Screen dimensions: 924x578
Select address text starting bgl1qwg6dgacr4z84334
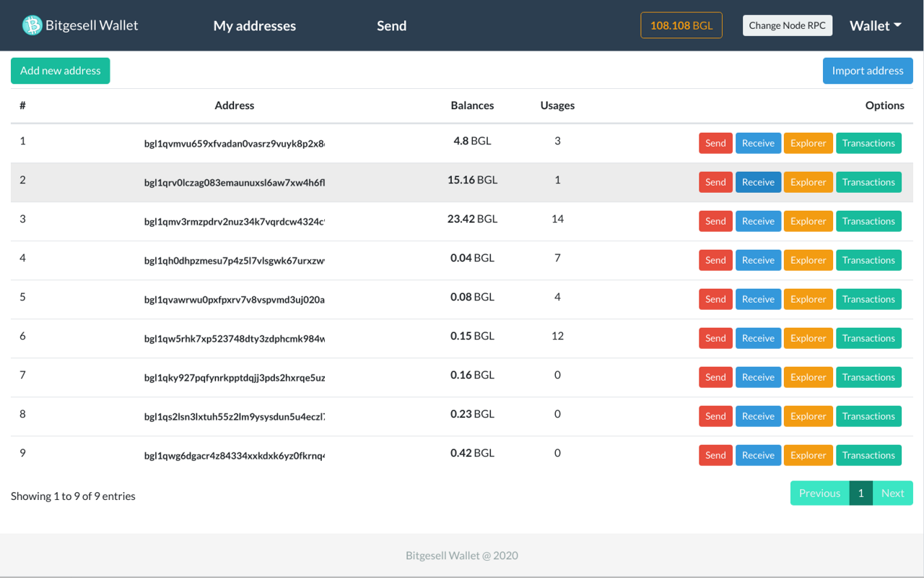click(235, 456)
